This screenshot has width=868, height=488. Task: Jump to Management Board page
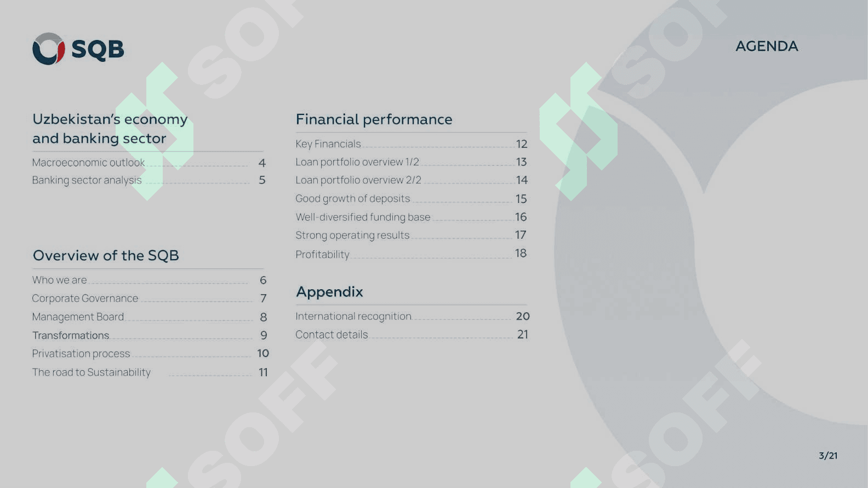click(x=78, y=317)
